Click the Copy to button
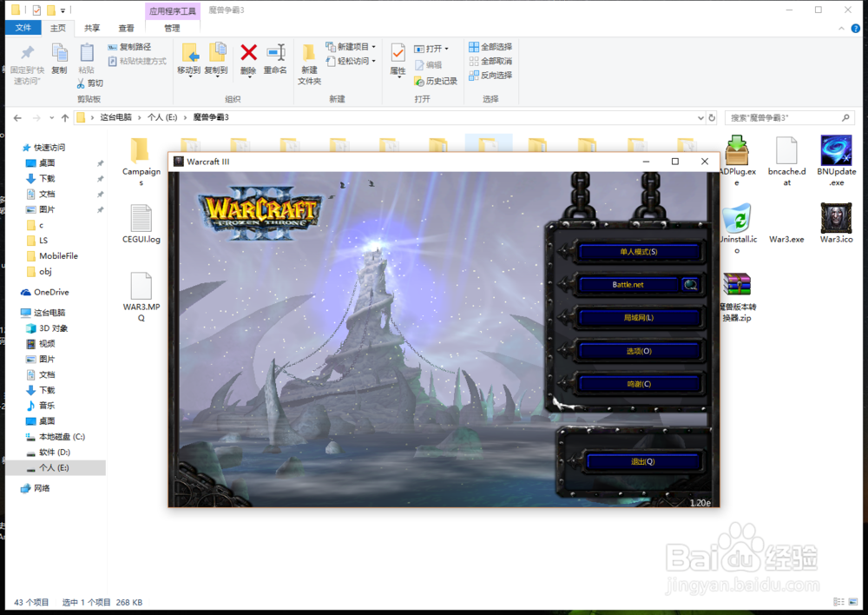The width and height of the screenshot is (868, 615). click(x=216, y=59)
